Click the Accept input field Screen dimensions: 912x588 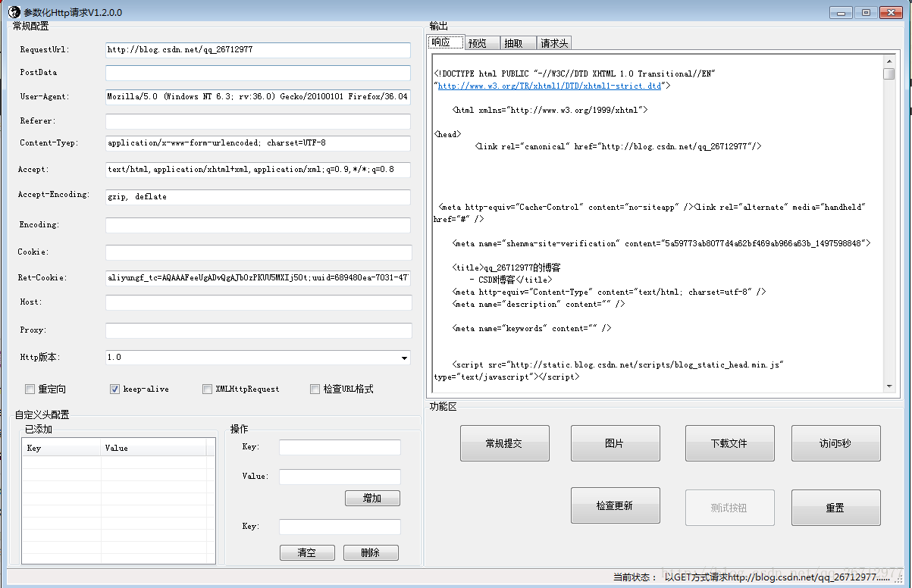coord(258,170)
